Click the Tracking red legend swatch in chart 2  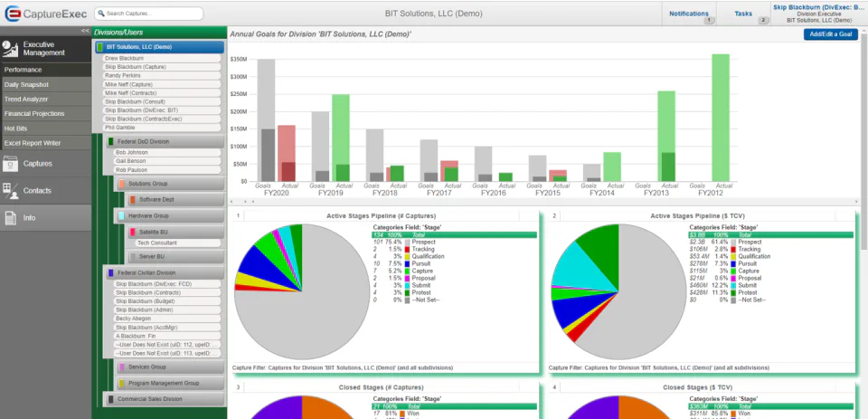(733, 250)
